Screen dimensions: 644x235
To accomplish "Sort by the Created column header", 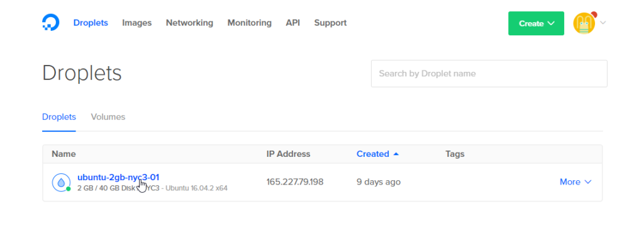I will click(372, 154).
